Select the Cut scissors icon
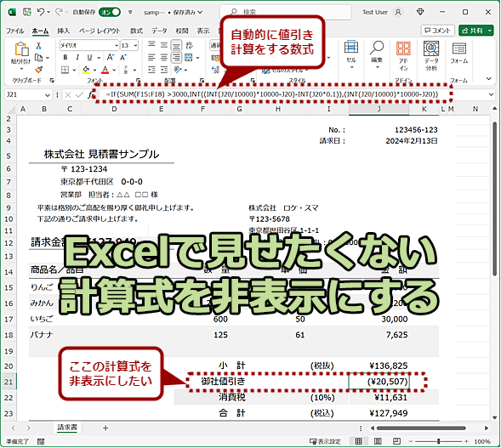Viewport: 501px width, 448px height. [x=38, y=46]
